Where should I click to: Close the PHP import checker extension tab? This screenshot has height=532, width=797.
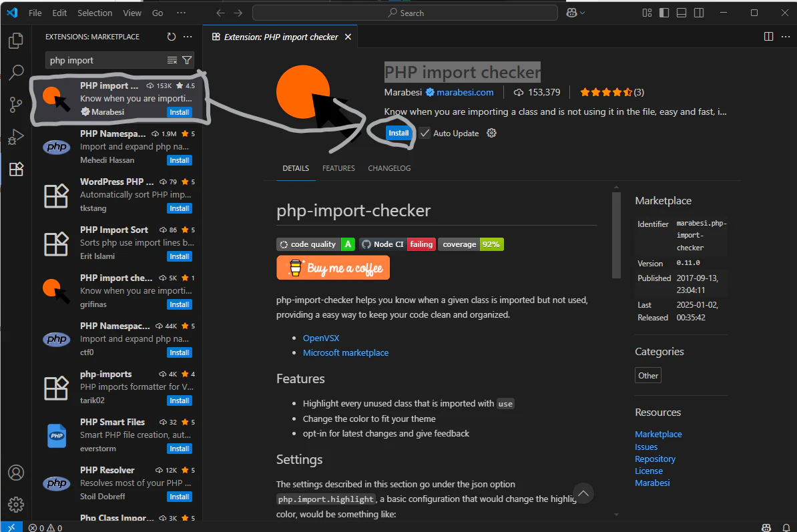click(x=348, y=37)
